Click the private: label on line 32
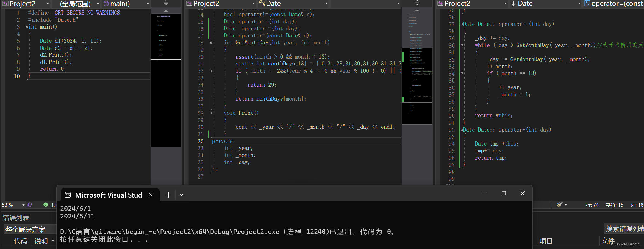Screen dimensions: 644x249 pos(223,141)
